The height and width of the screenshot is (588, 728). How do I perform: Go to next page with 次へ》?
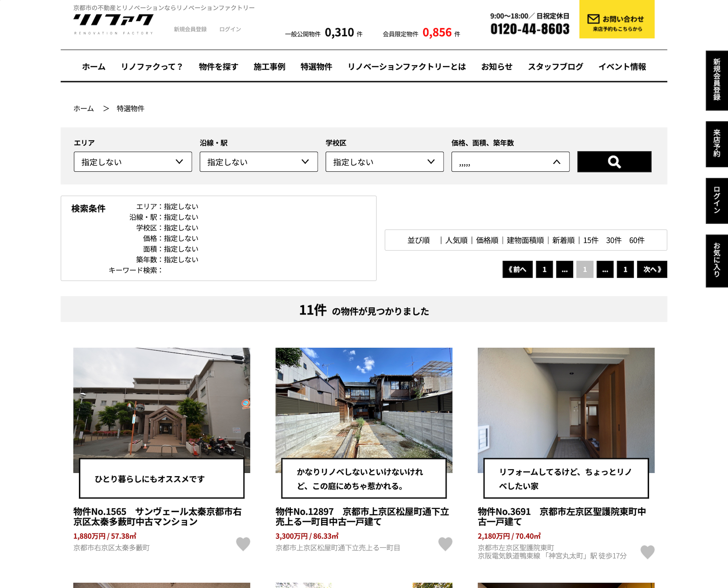click(x=652, y=270)
